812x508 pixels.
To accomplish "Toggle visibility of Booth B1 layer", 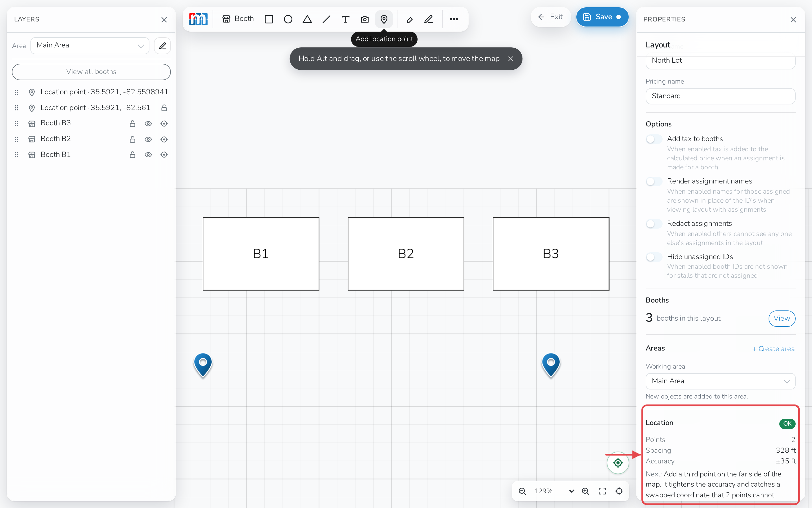I will click(x=148, y=155).
